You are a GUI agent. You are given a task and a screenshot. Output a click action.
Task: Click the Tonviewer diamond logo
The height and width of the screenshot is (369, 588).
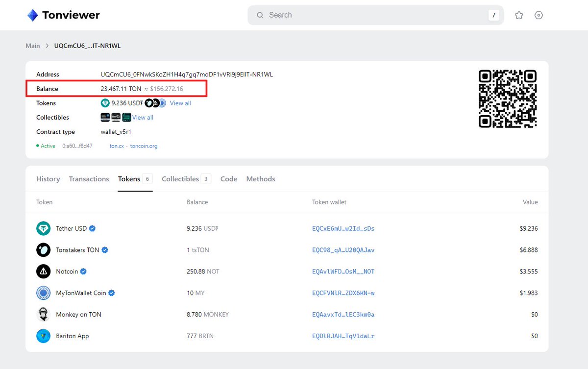[x=32, y=15]
